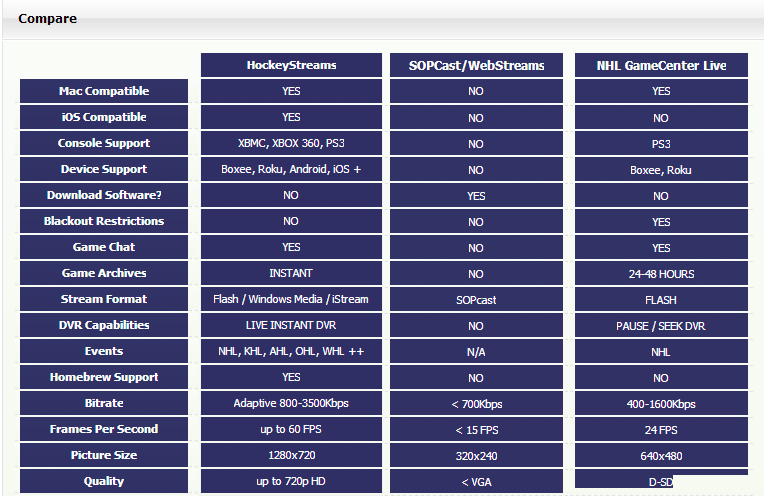The width and height of the screenshot is (764, 496).
Task: Click the Compare heading
Action: (x=47, y=19)
